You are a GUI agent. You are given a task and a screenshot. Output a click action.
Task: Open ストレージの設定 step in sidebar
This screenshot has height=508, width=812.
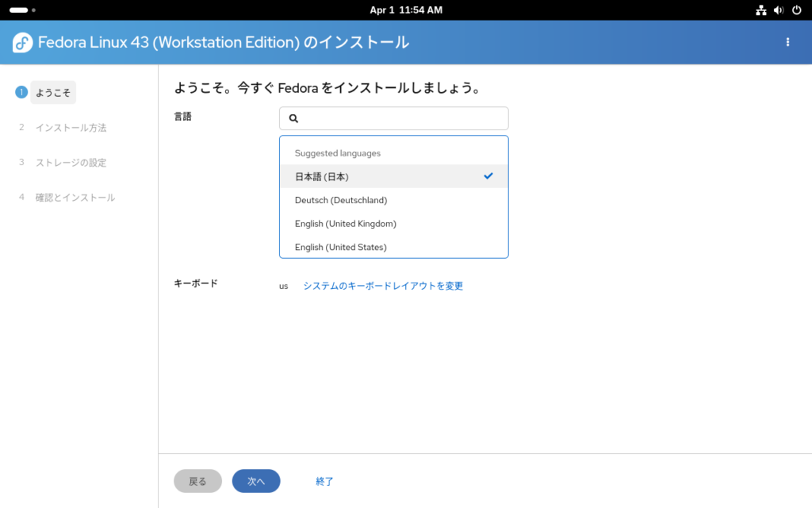71,163
